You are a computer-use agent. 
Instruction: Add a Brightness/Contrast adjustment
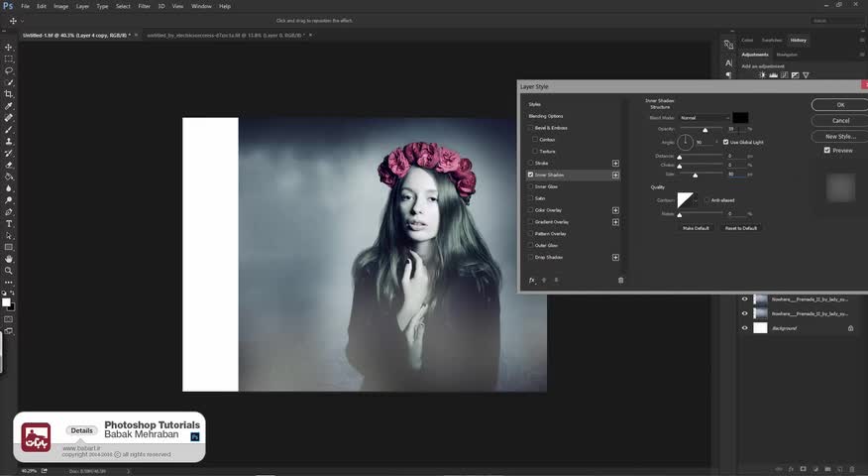(762, 75)
